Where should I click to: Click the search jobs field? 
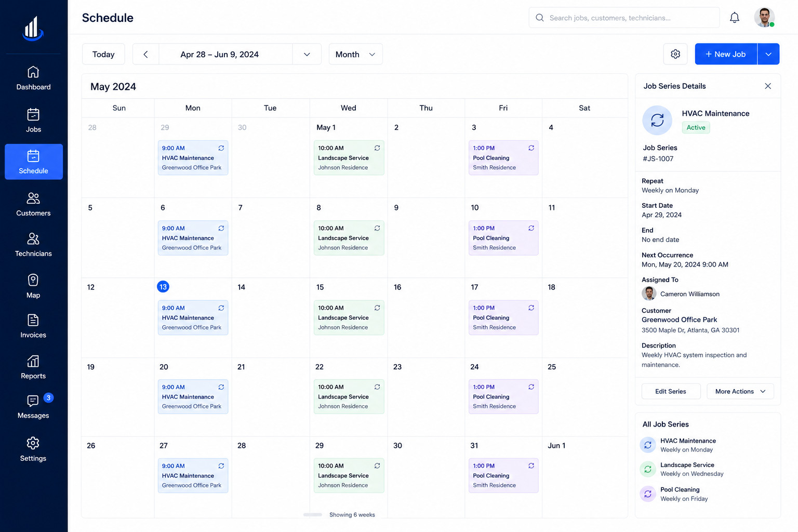click(624, 18)
